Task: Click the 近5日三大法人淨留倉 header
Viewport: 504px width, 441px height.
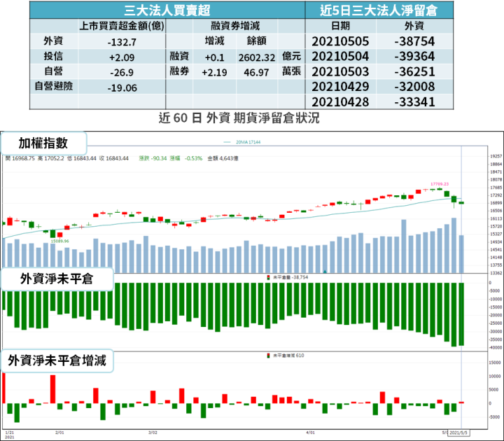Action: (379, 10)
